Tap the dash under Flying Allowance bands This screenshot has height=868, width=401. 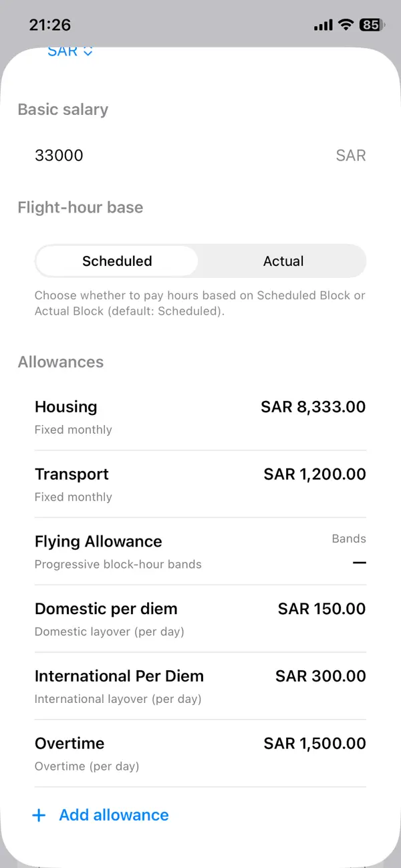click(360, 563)
